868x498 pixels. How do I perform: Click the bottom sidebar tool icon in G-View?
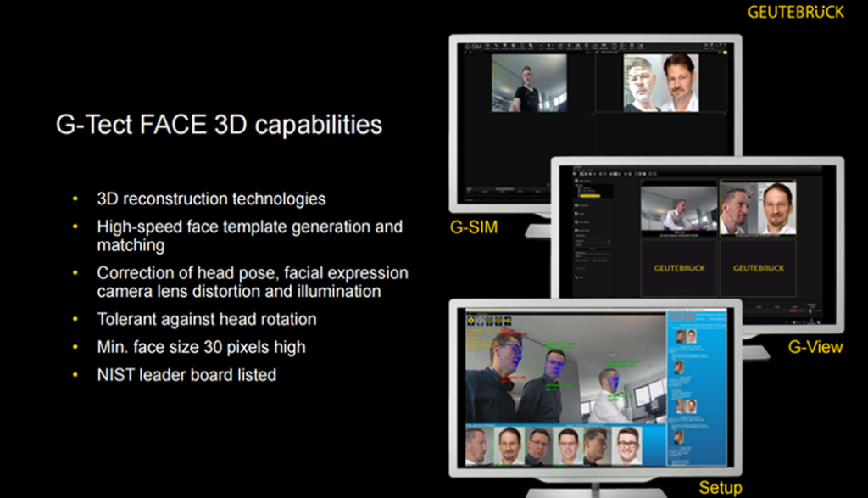[x=576, y=277]
